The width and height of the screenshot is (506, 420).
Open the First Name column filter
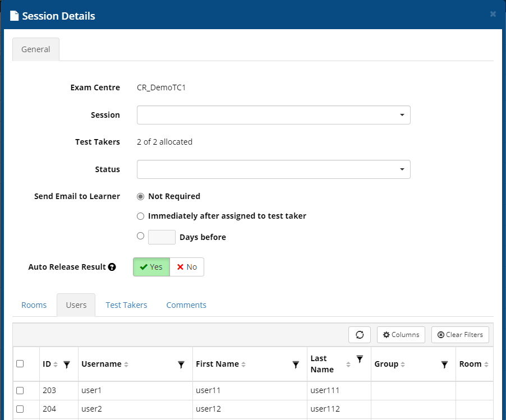(x=296, y=364)
